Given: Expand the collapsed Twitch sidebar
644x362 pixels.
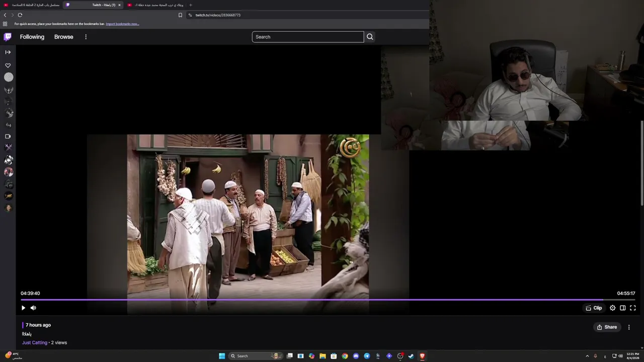Looking at the screenshot, I should click(8, 52).
